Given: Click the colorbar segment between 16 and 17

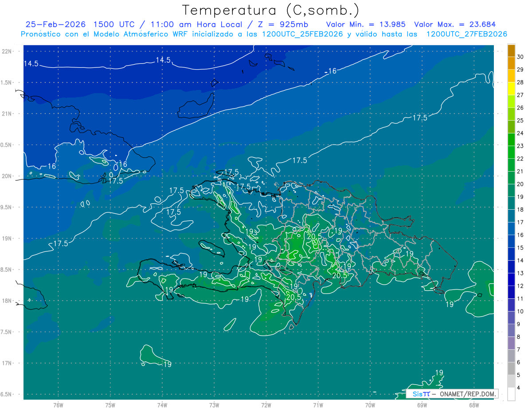Looking at the screenshot, I should (x=511, y=229).
